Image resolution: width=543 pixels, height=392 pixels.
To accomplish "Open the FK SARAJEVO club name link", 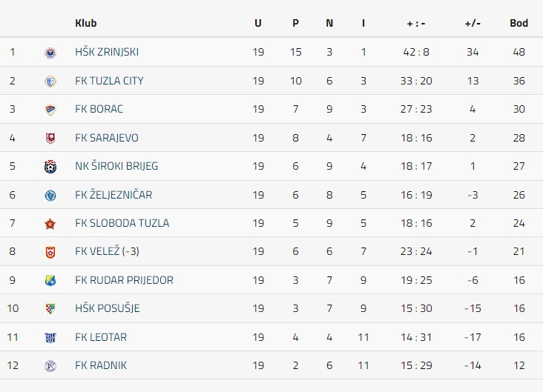I will pos(107,138).
